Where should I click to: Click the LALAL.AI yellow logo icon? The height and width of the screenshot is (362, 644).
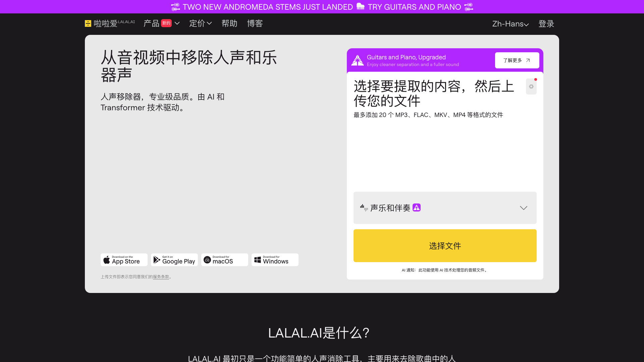click(88, 23)
